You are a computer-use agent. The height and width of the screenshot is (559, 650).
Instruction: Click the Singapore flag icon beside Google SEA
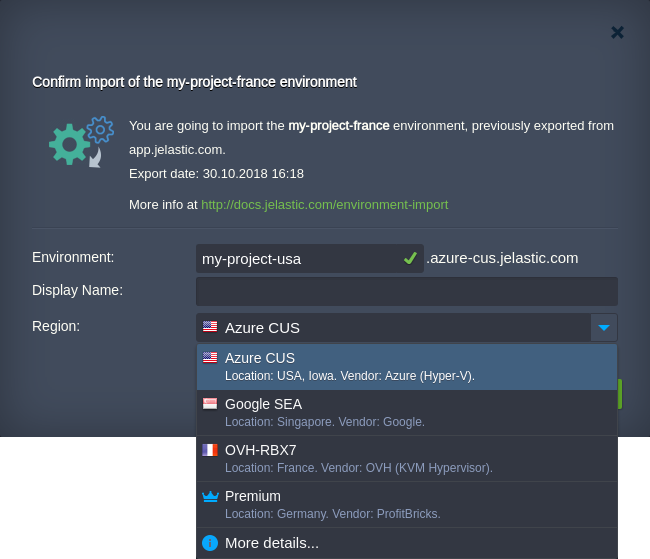[x=210, y=403]
